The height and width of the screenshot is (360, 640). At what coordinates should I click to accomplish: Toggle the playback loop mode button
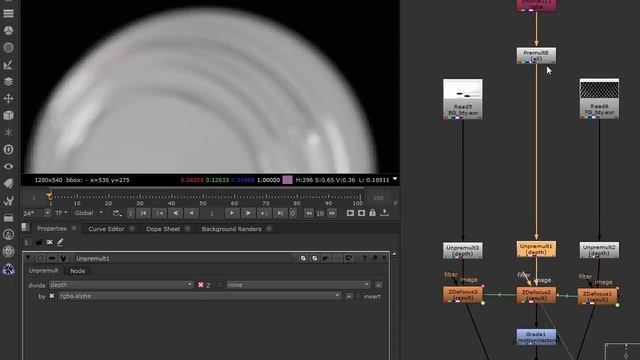[116, 213]
